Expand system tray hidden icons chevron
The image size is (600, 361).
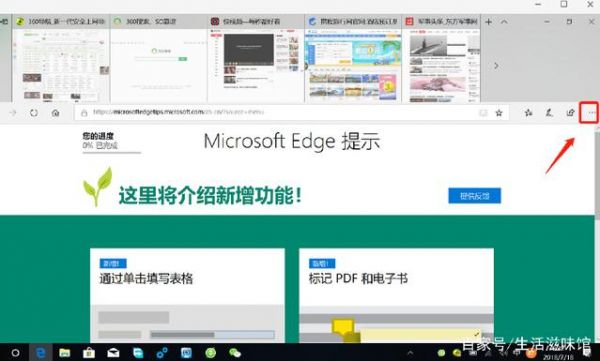point(410,353)
